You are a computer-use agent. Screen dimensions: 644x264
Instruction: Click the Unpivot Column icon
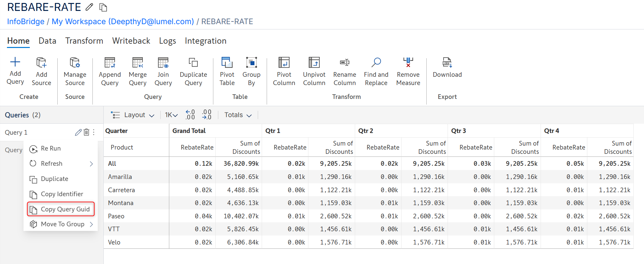[314, 63]
